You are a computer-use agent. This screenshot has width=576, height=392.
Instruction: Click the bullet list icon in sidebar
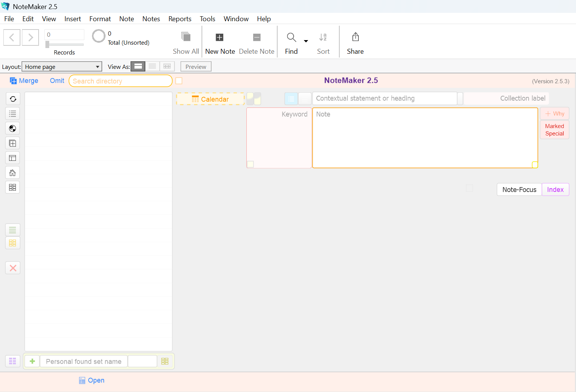[13, 114]
